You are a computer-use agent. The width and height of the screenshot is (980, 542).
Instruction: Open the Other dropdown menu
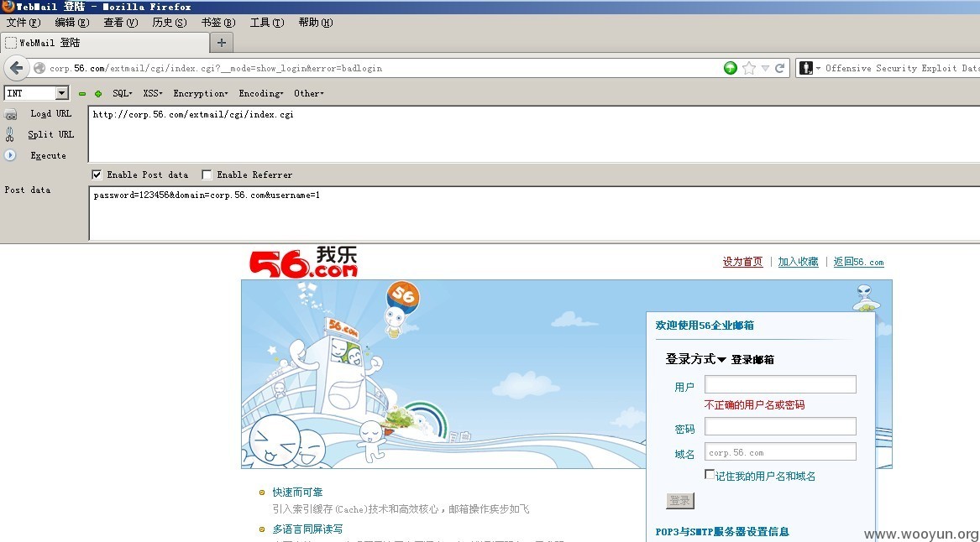coord(309,93)
